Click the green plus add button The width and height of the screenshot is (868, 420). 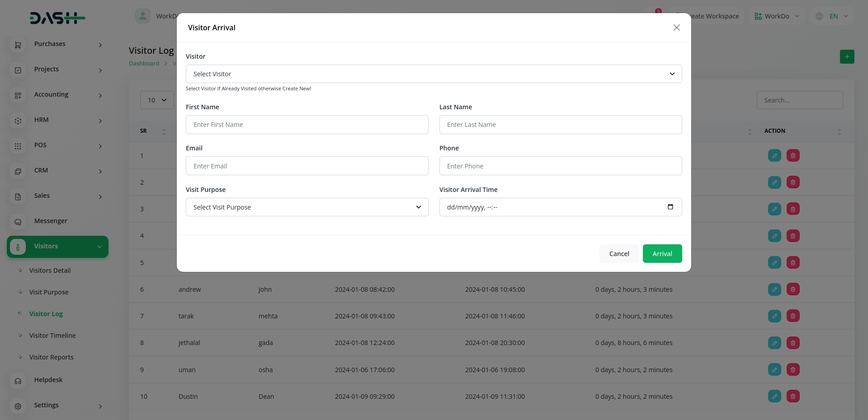click(847, 57)
